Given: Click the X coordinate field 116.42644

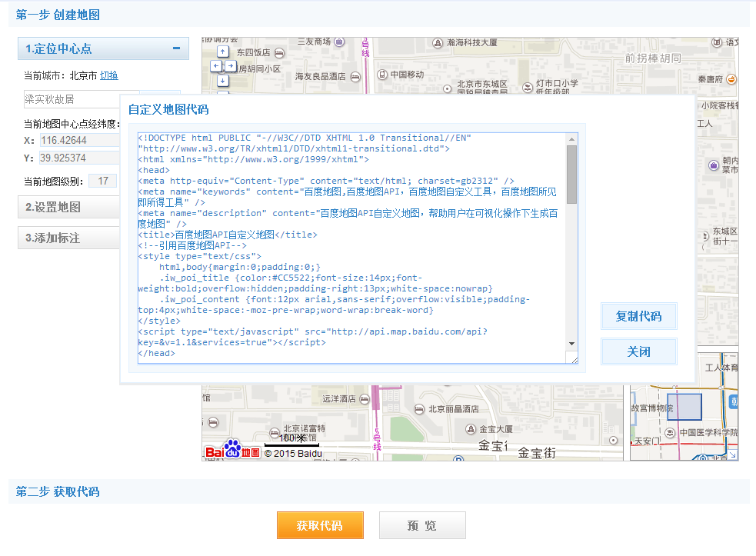Looking at the screenshot, I should pos(79,140).
